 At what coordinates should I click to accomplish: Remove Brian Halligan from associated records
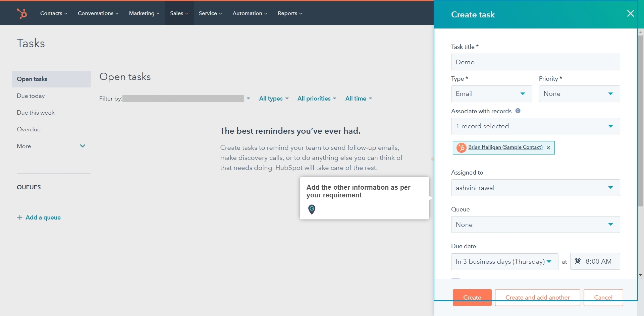coord(548,147)
